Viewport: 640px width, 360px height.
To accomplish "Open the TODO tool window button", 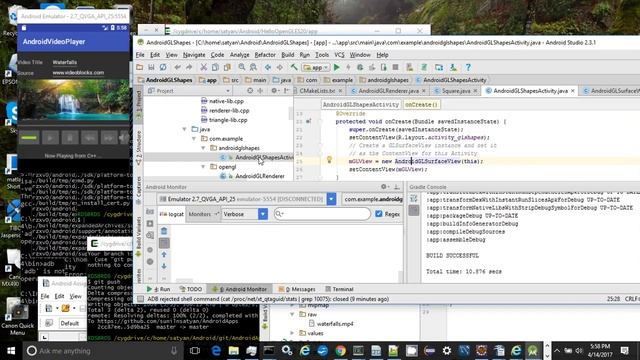I will click(x=191, y=289).
